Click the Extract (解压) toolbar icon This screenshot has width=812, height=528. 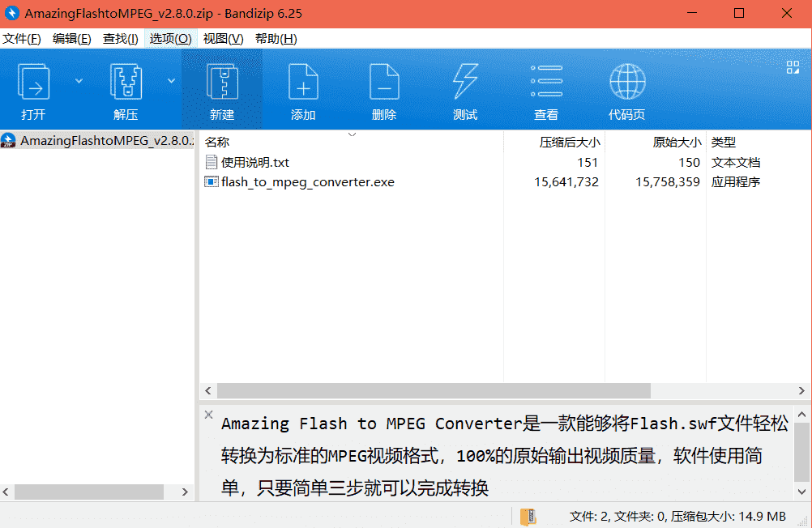126,82
